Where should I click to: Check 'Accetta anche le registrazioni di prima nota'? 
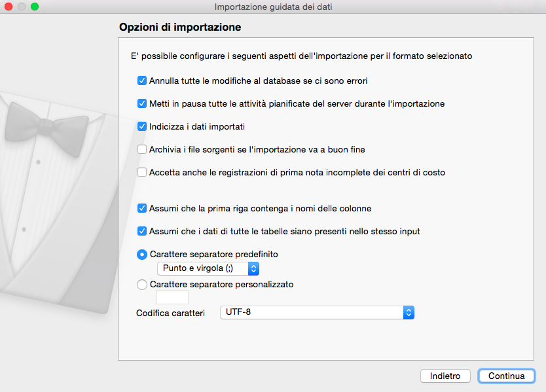pos(141,173)
